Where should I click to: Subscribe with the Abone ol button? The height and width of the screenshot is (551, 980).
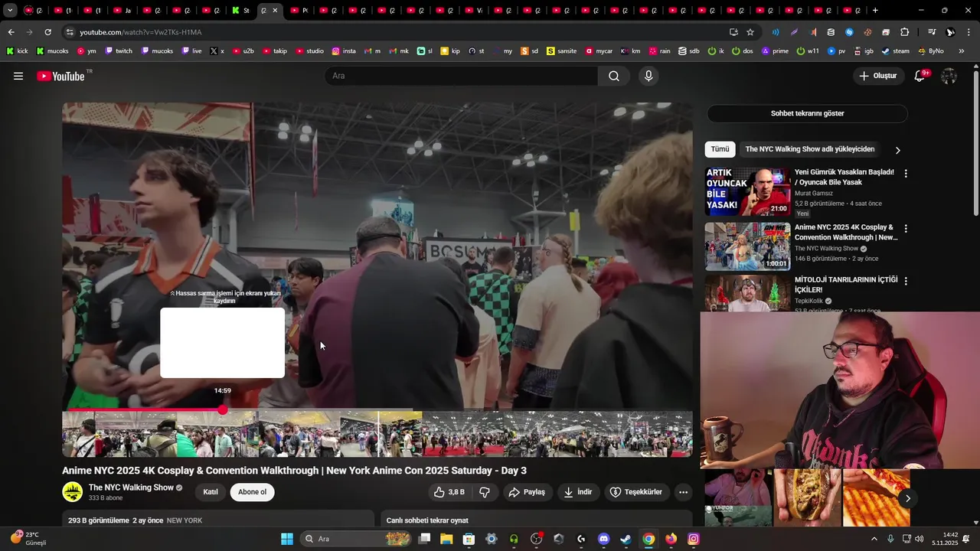click(x=252, y=492)
